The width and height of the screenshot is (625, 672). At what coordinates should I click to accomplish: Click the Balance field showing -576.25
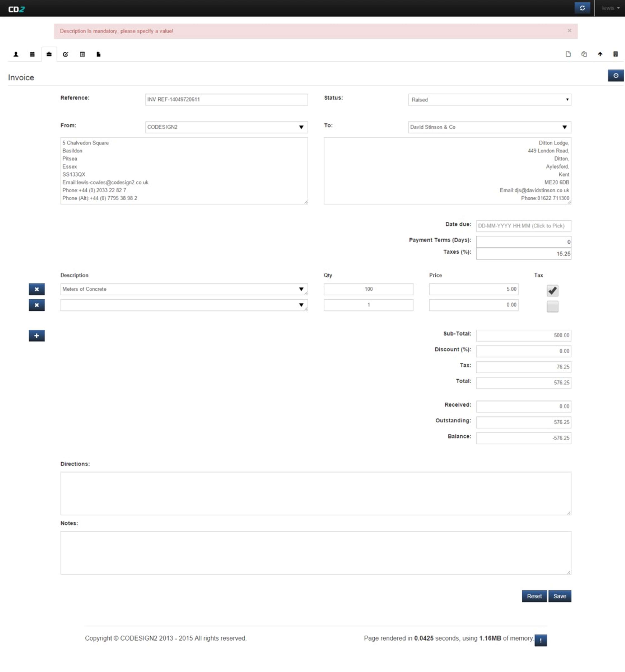click(x=523, y=438)
